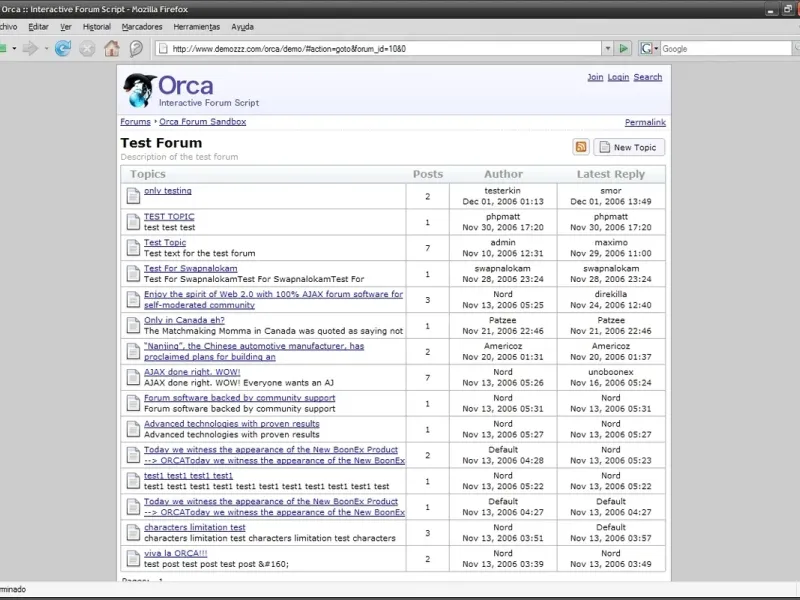Screen dimensions: 800x600
Task: Click the topic icon beside 'AJAX done right. WOW!'
Action: click(x=133, y=377)
